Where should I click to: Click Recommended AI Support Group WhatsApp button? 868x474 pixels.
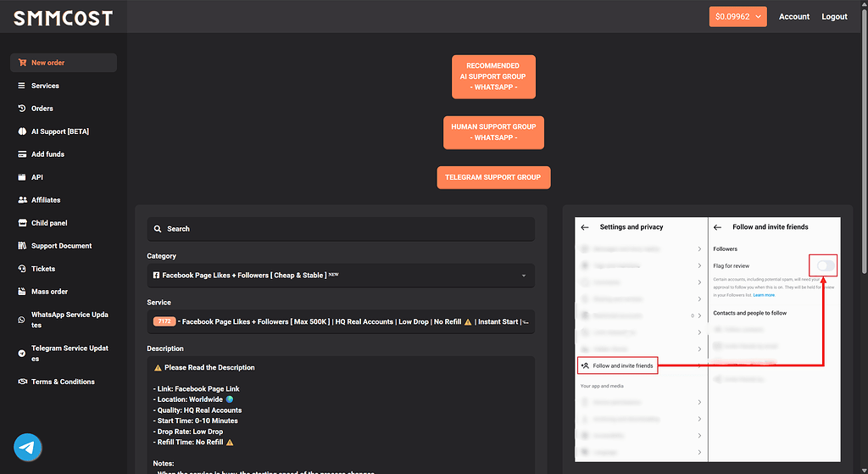point(493,76)
